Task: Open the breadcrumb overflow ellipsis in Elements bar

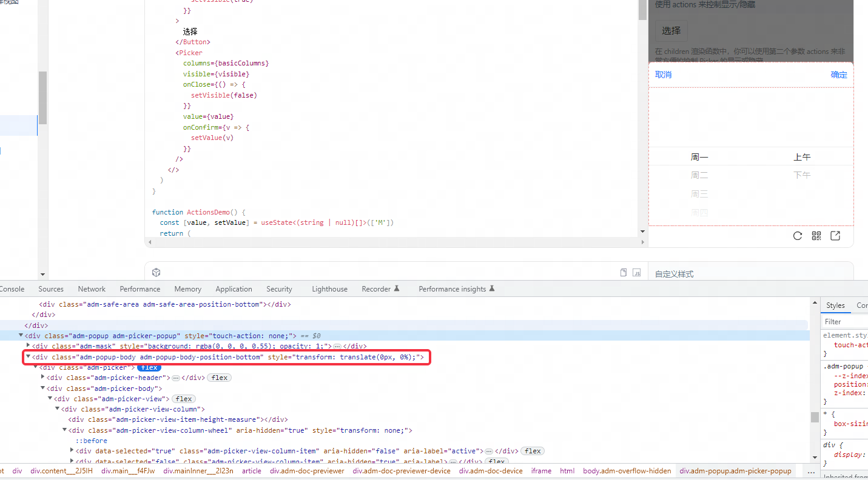Action: pos(811,471)
